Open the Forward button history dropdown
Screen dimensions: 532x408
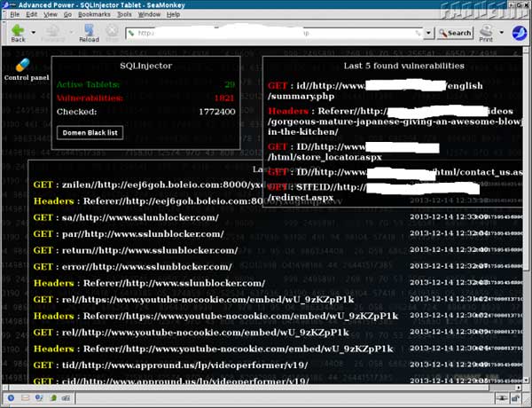coord(71,33)
